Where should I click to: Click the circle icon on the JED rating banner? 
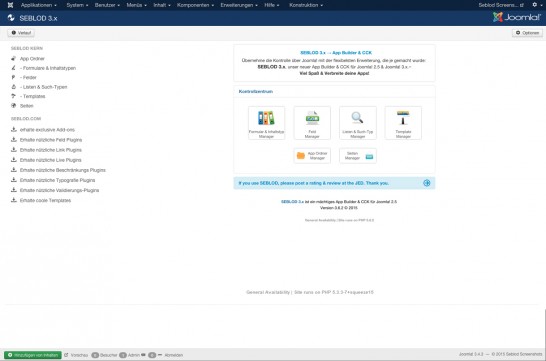click(427, 183)
